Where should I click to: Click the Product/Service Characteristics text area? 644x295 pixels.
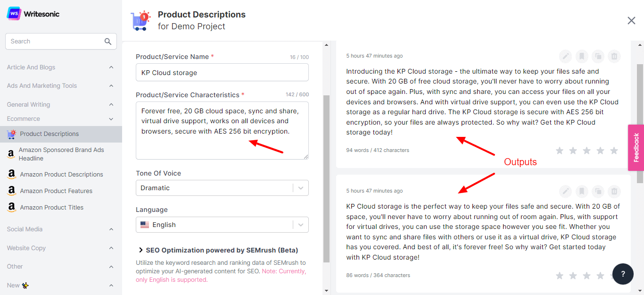click(222, 131)
